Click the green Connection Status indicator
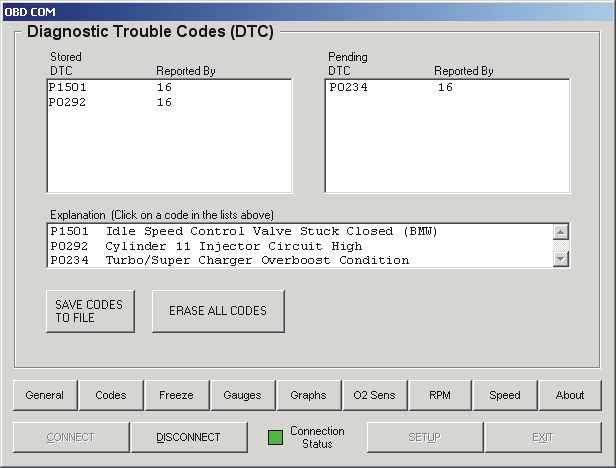Viewport: 616px width, 468px height. coord(274,437)
